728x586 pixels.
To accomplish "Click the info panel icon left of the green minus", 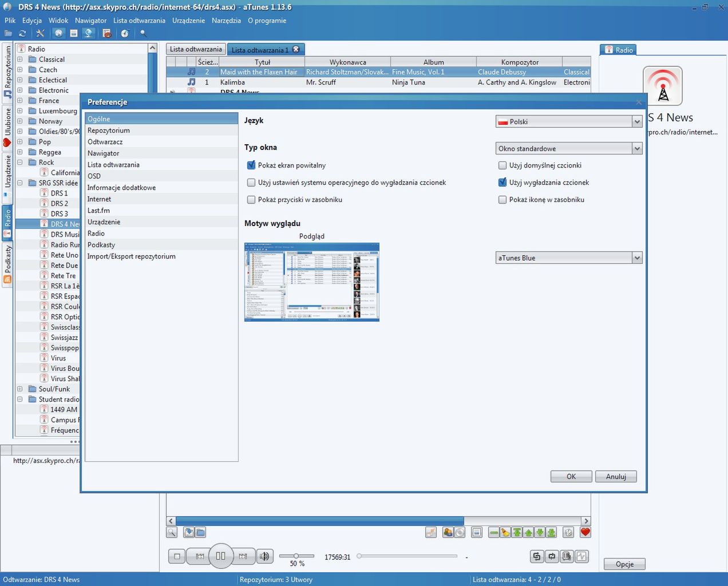I will pyautogui.click(x=477, y=532).
